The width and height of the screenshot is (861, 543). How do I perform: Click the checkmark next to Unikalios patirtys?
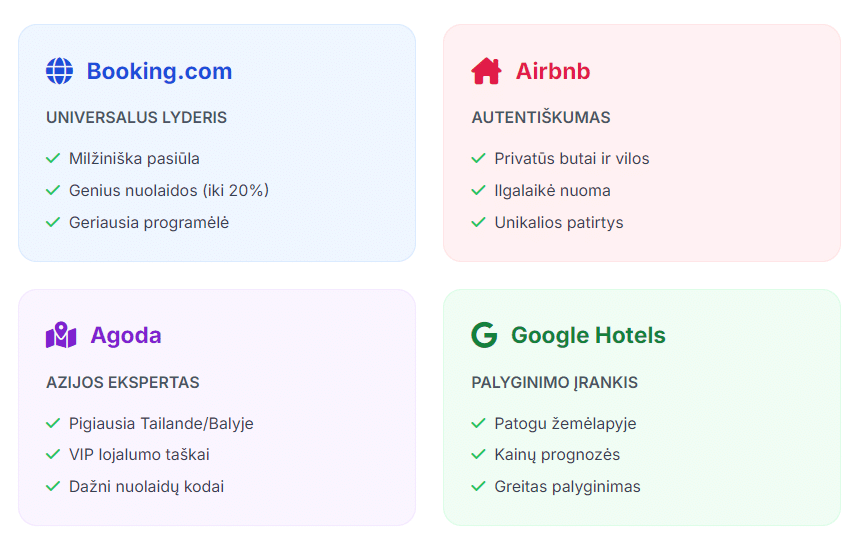(x=478, y=222)
